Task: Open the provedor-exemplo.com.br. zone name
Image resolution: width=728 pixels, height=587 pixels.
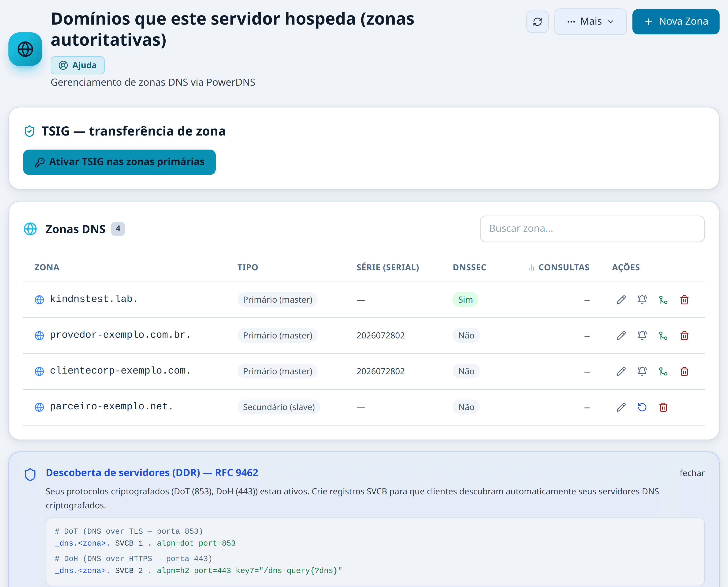Action: [x=120, y=335]
